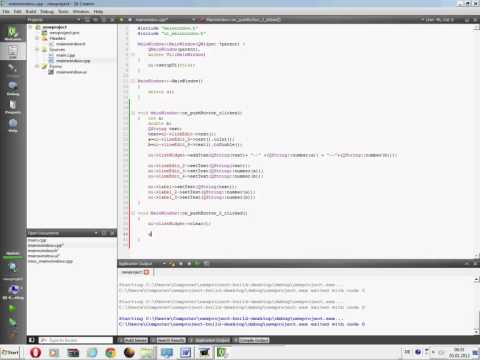Open main.cpp in project tree
The height and width of the screenshot is (360, 480).
click(65, 55)
